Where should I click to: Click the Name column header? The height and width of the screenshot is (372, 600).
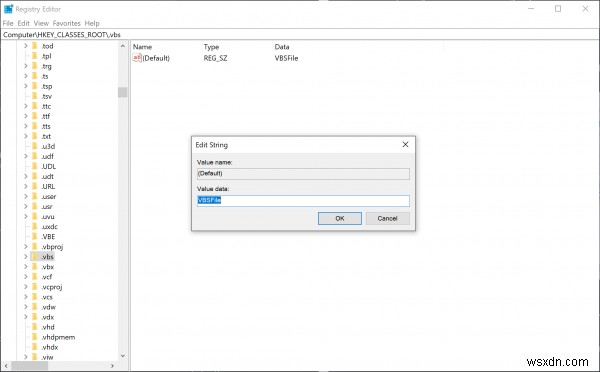(x=142, y=47)
